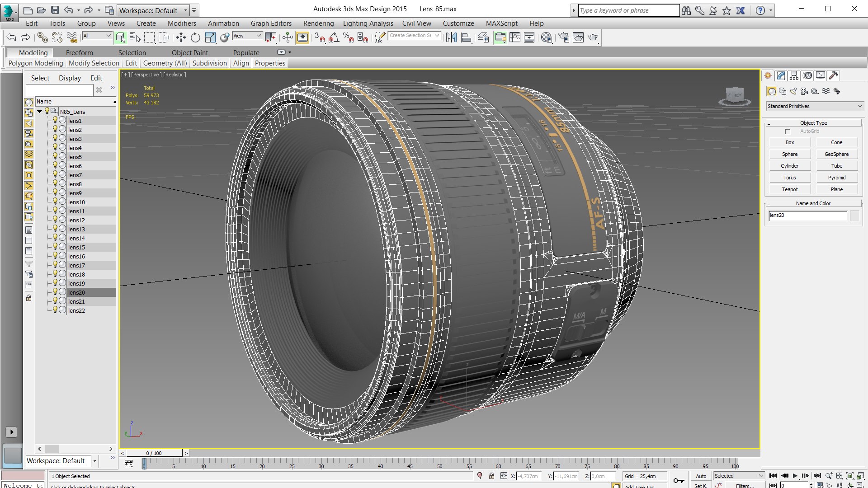The image size is (868, 488).
Task: Collapse the Name and Color rollout
Action: click(813, 203)
